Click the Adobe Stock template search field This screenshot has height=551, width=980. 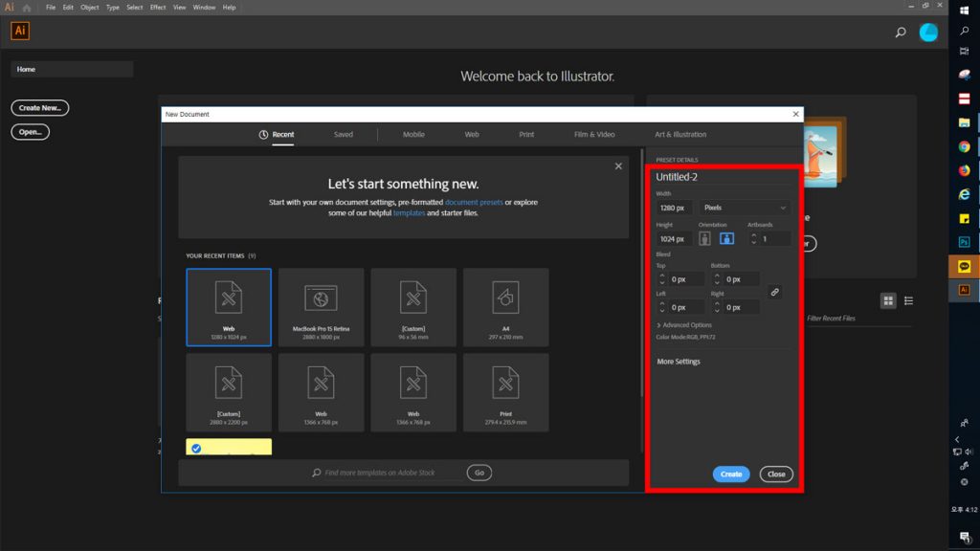(388, 473)
